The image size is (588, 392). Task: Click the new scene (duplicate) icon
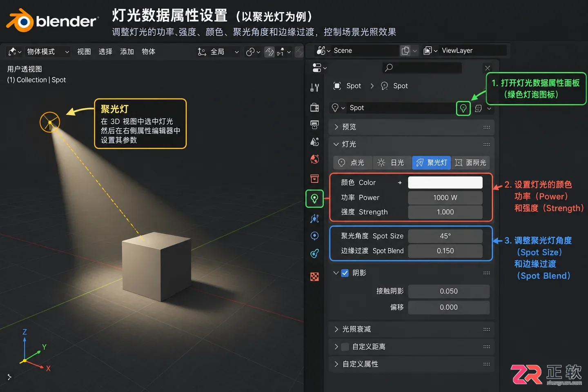point(405,51)
